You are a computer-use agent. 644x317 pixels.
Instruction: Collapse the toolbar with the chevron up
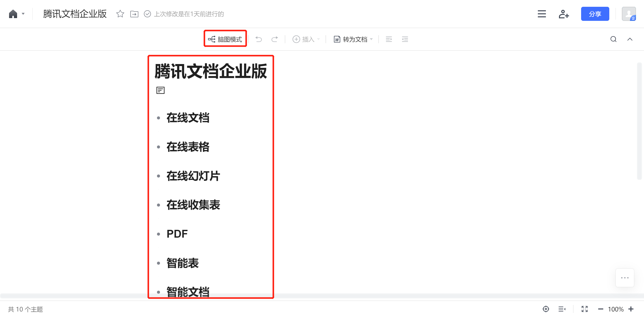click(x=630, y=39)
